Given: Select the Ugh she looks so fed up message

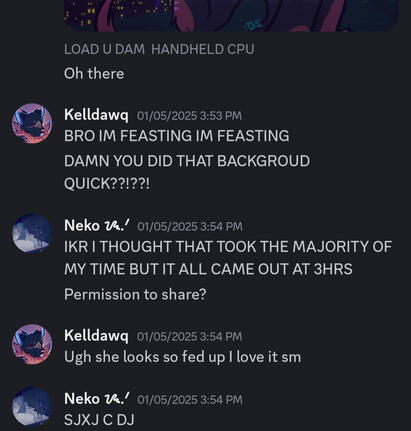Looking at the screenshot, I should click(183, 357).
